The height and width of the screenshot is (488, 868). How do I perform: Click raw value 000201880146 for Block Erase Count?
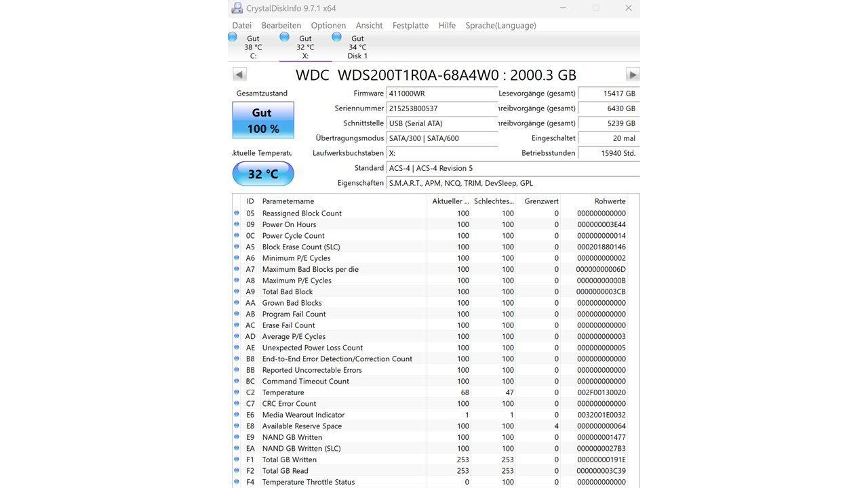[x=601, y=247]
